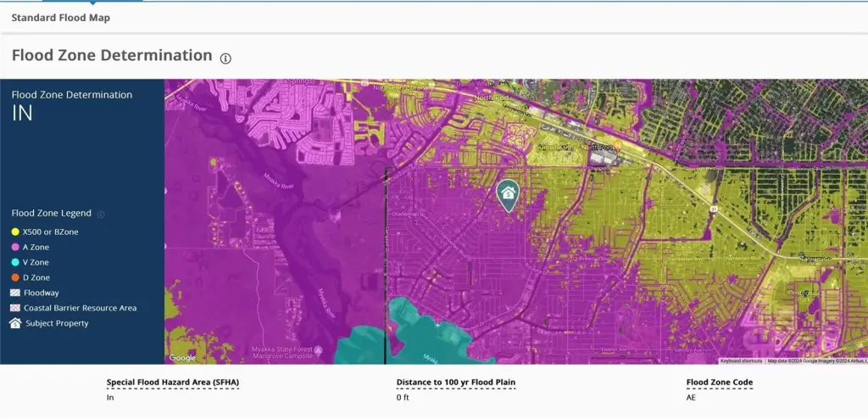
Task: Click the orange North Port place marker
Action: (x=618, y=147)
